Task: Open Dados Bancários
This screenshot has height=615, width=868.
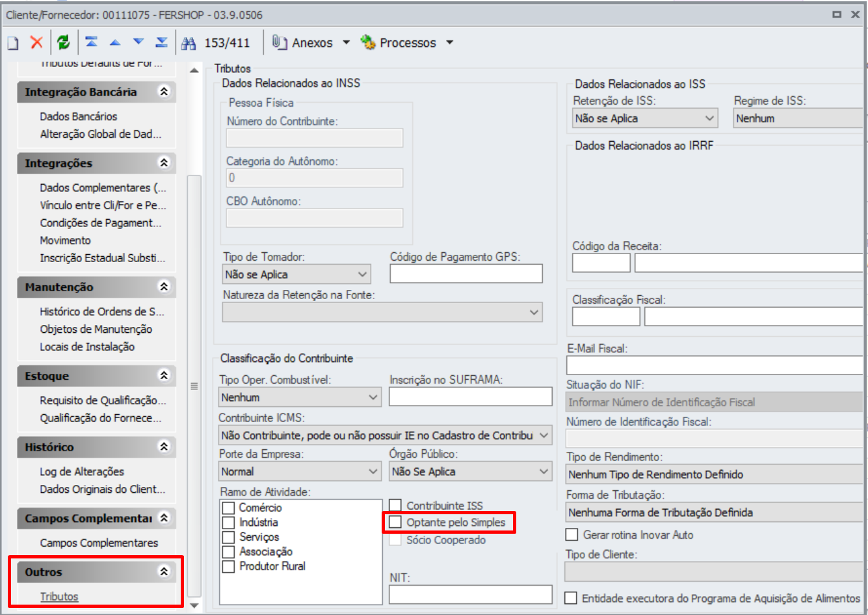Action: pyautogui.click(x=79, y=116)
